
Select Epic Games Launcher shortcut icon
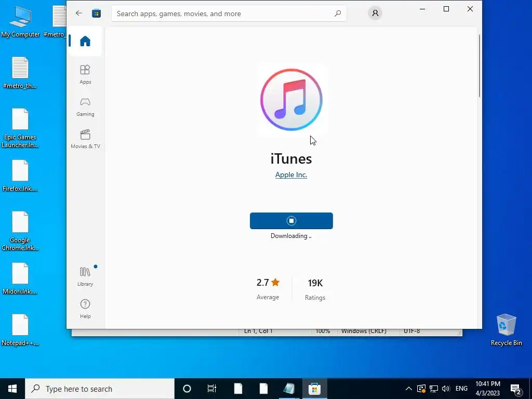click(x=20, y=128)
